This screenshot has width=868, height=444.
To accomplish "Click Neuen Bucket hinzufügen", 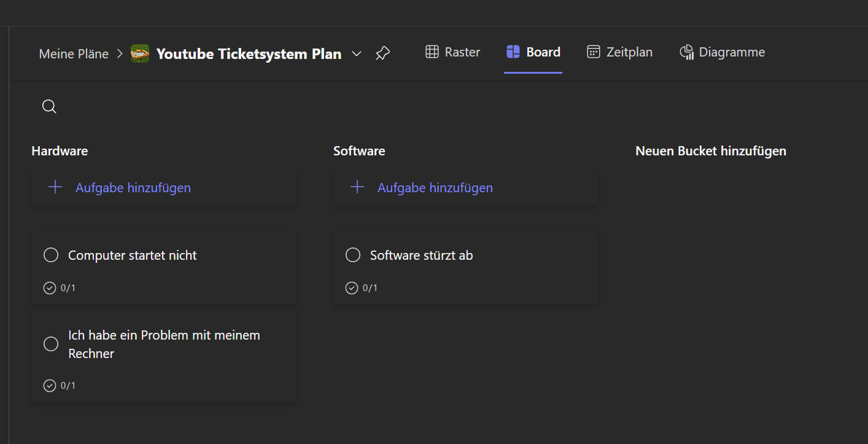I will (x=711, y=151).
